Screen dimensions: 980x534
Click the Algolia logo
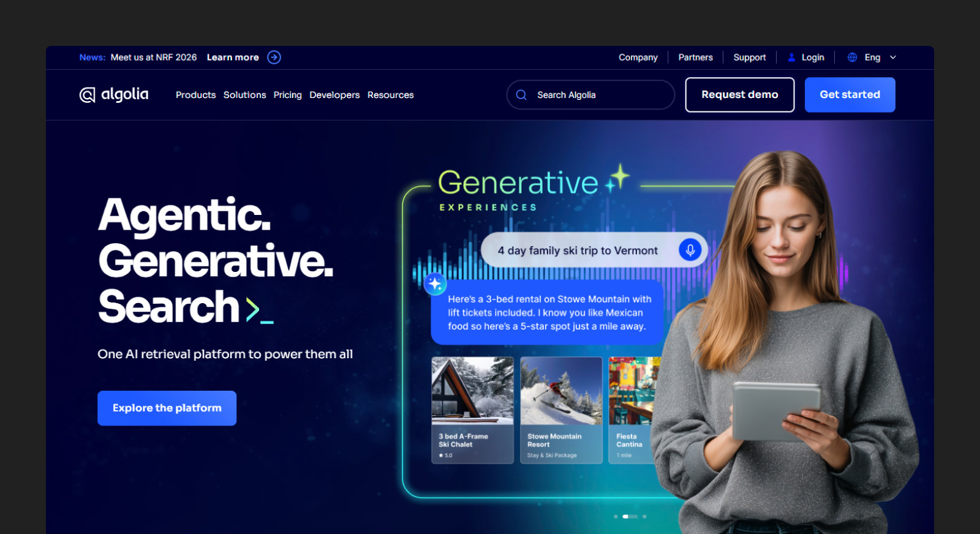[114, 95]
